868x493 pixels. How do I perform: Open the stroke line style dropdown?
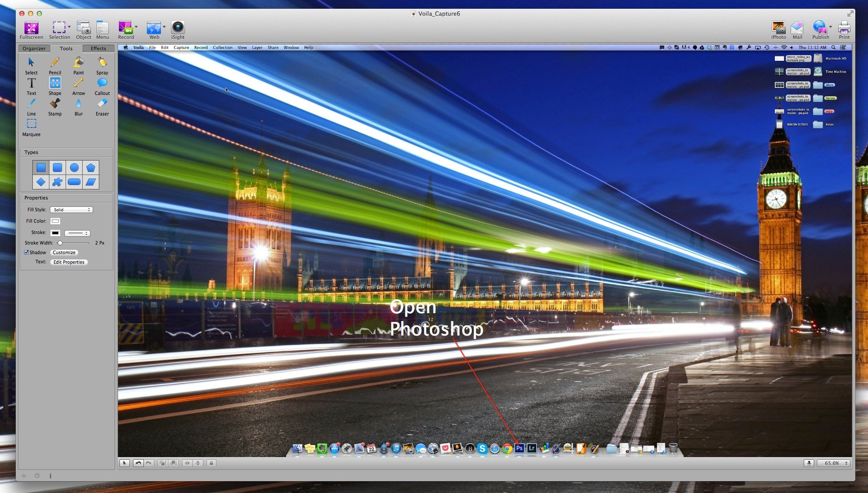click(x=77, y=233)
